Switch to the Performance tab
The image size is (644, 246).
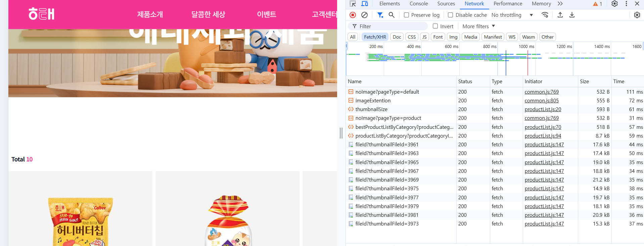tap(508, 4)
